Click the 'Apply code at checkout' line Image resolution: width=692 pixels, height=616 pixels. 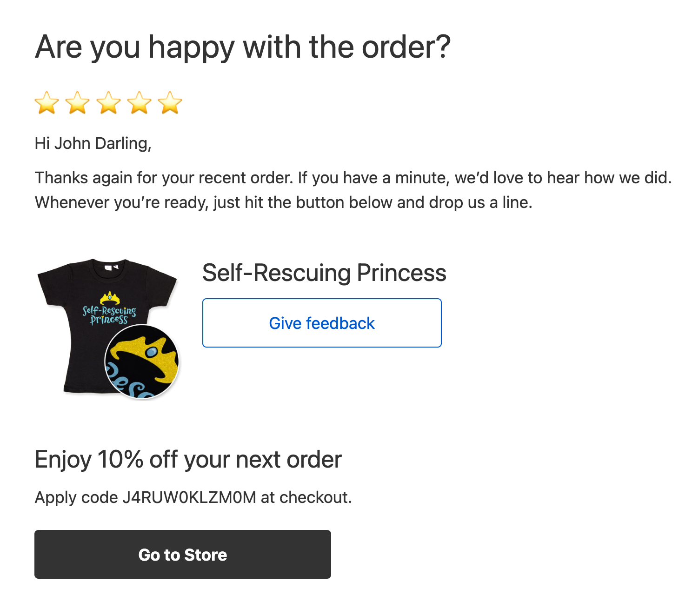[x=194, y=497]
